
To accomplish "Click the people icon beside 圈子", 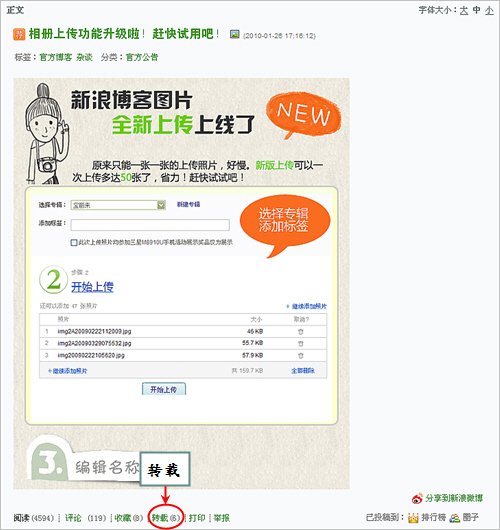I will 455,517.
